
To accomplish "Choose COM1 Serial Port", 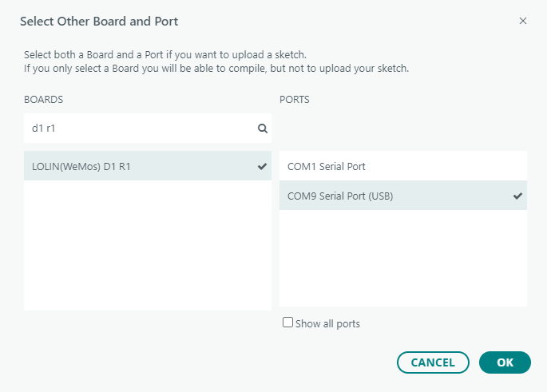I will click(326, 166).
